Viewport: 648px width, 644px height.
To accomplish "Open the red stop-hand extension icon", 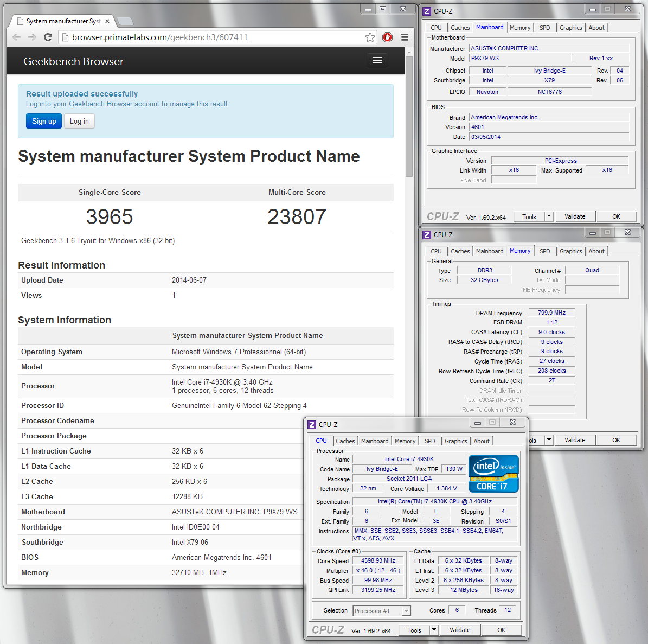I will (387, 37).
